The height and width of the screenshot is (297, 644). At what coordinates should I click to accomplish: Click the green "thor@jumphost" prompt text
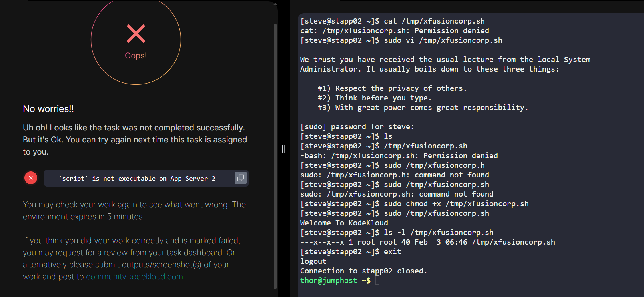coord(329,281)
